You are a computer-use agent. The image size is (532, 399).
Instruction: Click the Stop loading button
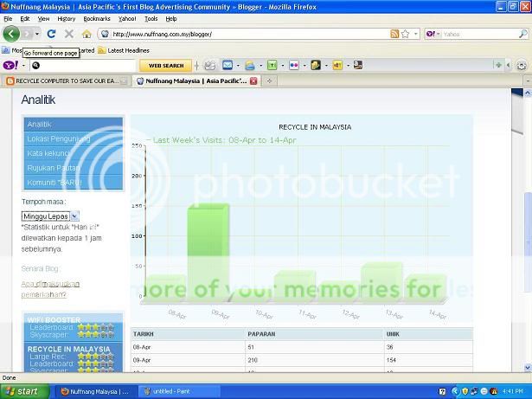[69, 34]
